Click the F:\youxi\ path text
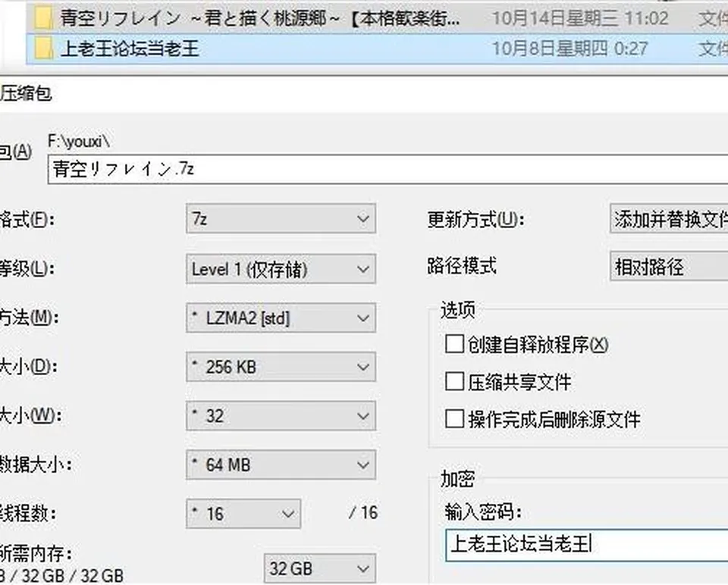The width and height of the screenshot is (728, 585). 79,141
